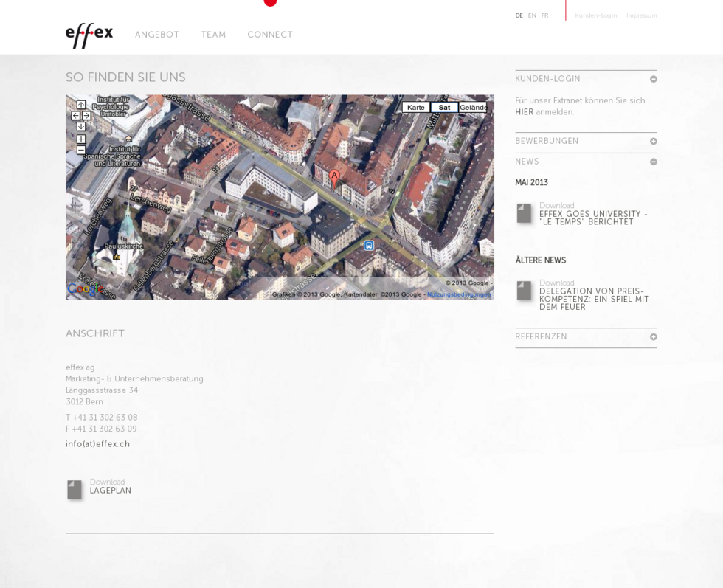
Task: Click the address Länggassstrasse 34
Action: click(x=102, y=390)
